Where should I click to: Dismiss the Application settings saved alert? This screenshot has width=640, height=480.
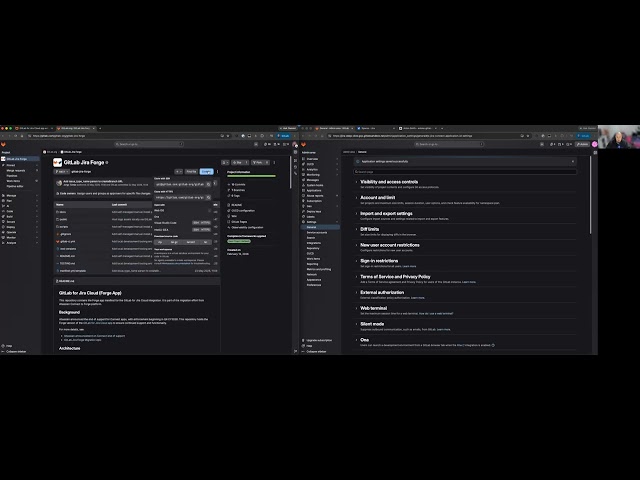click(573, 162)
